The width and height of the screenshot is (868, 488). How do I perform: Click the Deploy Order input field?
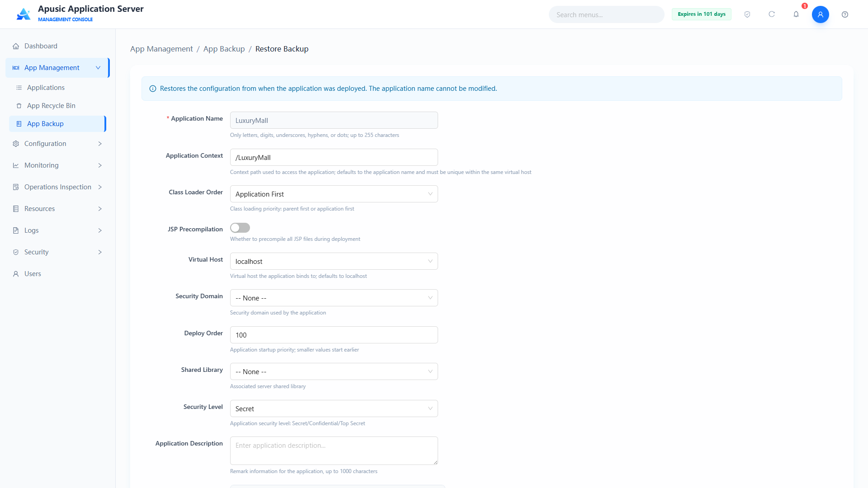pyautogui.click(x=334, y=335)
